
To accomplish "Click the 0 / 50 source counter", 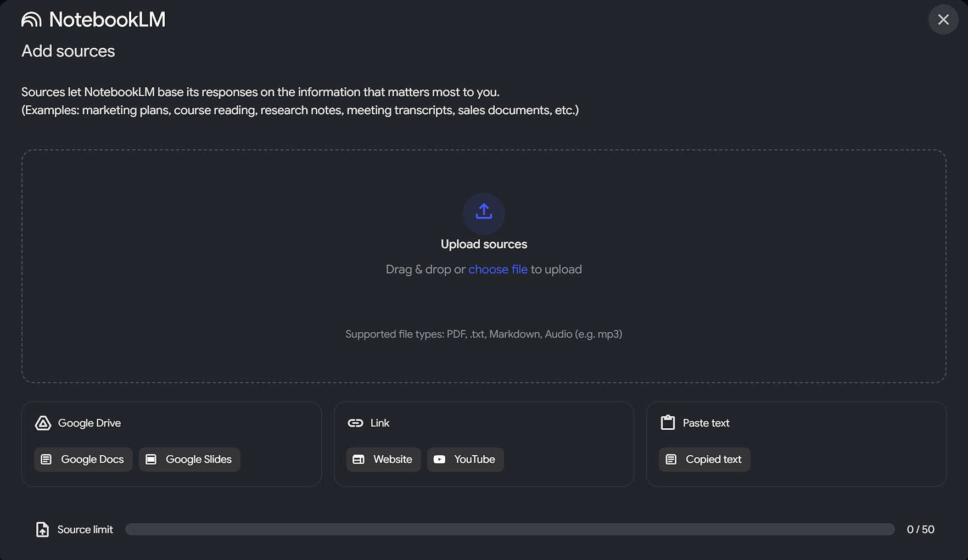I will pos(920,529).
